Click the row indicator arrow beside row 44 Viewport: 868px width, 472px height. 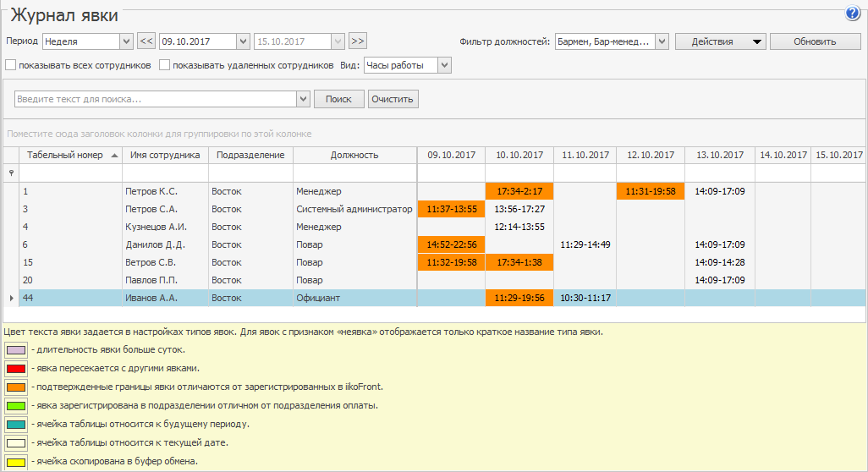click(x=11, y=298)
